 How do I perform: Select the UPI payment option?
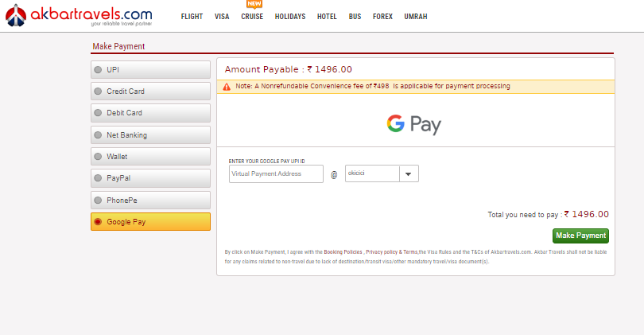click(150, 70)
